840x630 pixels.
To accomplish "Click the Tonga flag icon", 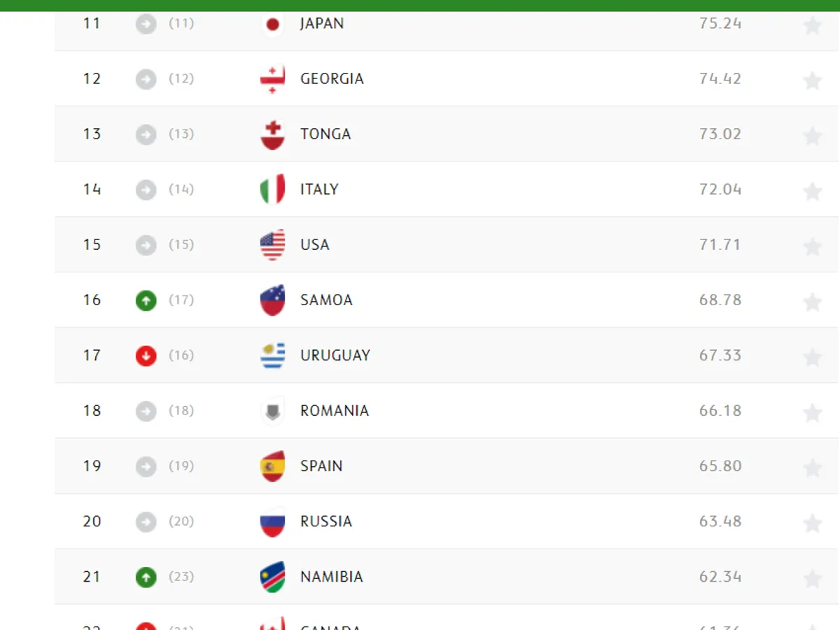I will pos(272,134).
